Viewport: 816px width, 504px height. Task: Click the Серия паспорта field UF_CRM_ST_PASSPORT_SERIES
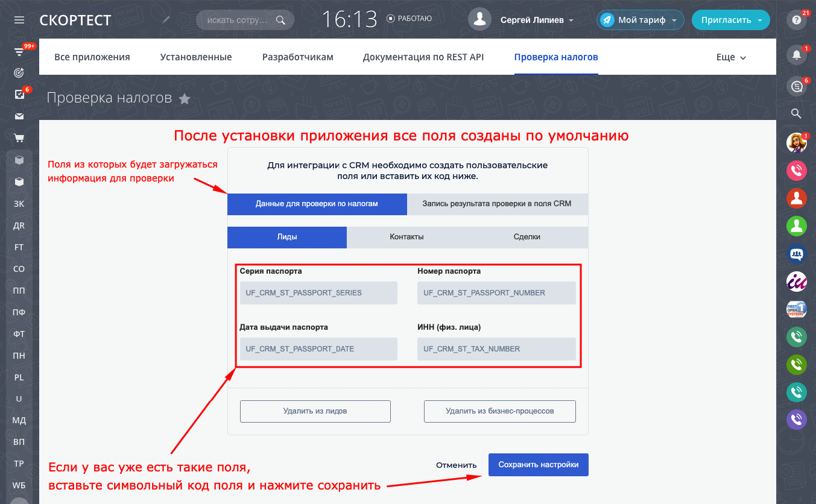point(318,293)
